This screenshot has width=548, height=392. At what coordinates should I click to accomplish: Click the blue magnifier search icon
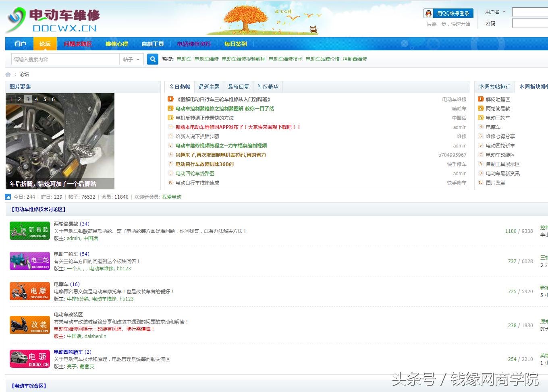152,59
